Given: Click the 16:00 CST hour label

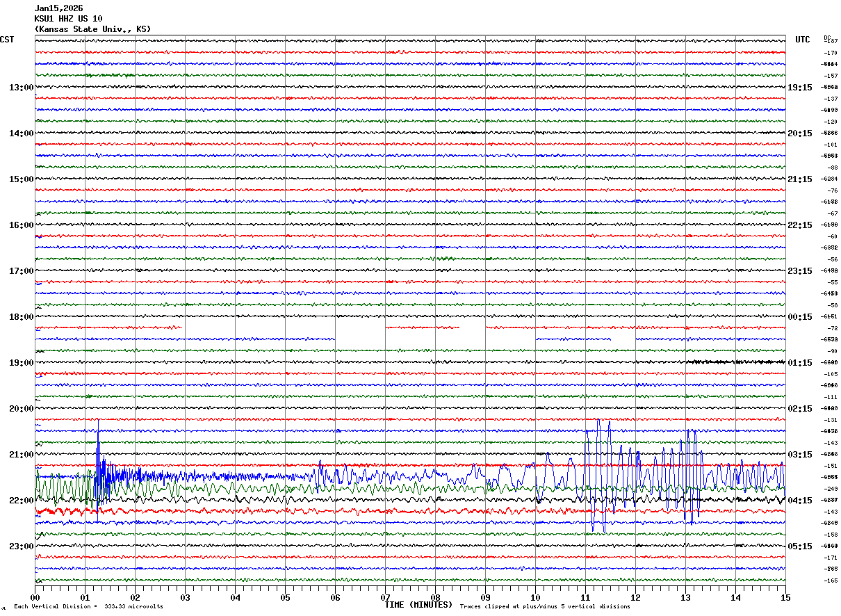Looking at the screenshot, I should [21, 225].
